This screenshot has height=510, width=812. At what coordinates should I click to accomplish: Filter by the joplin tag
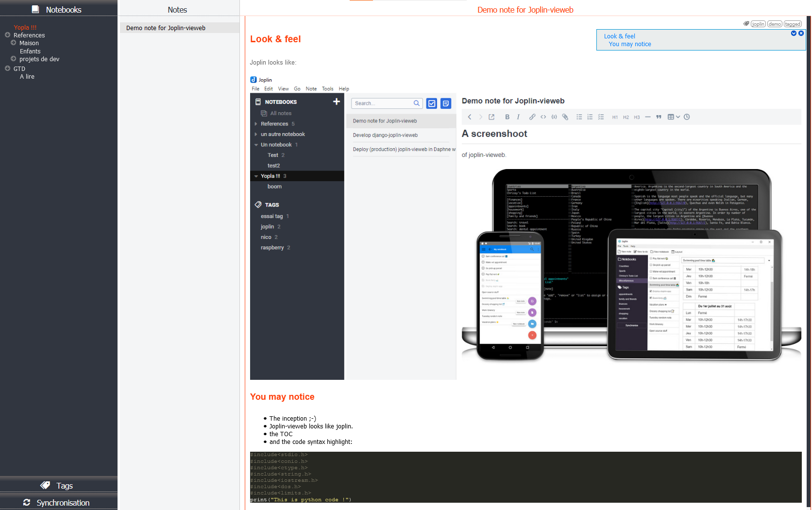[758, 24]
